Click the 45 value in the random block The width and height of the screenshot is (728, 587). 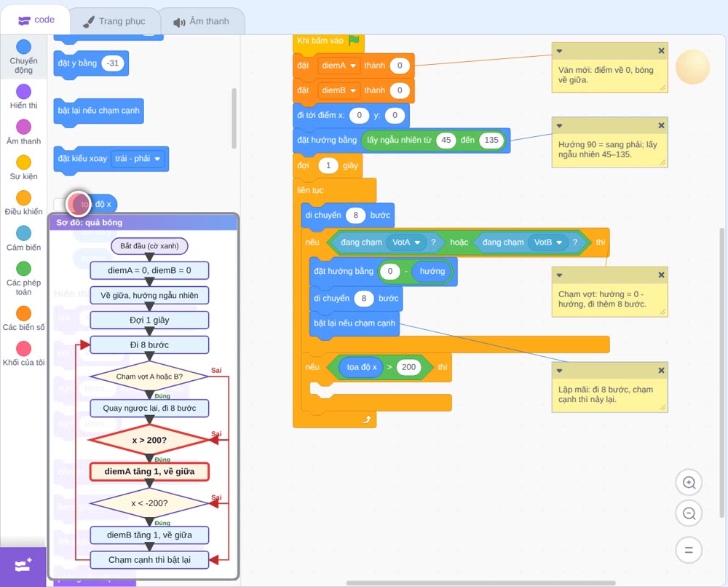click(x=446, y=141)
